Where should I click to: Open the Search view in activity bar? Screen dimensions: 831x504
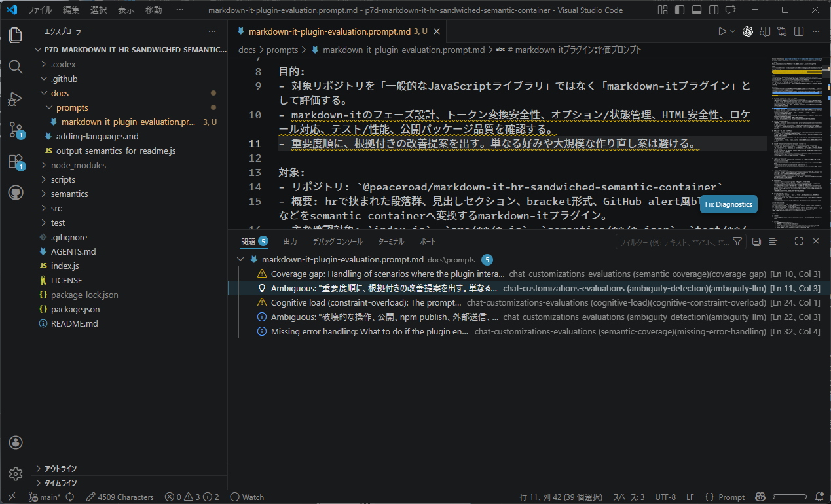point(16,66)
